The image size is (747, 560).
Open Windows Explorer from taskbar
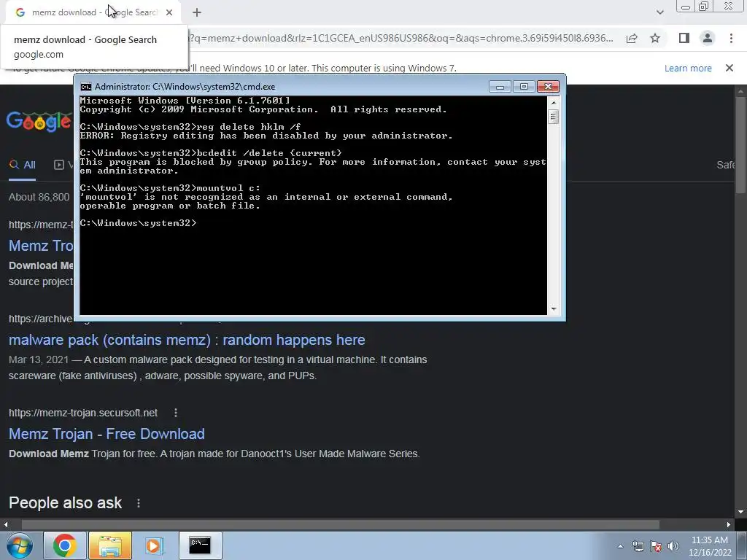tap(109, 545)
